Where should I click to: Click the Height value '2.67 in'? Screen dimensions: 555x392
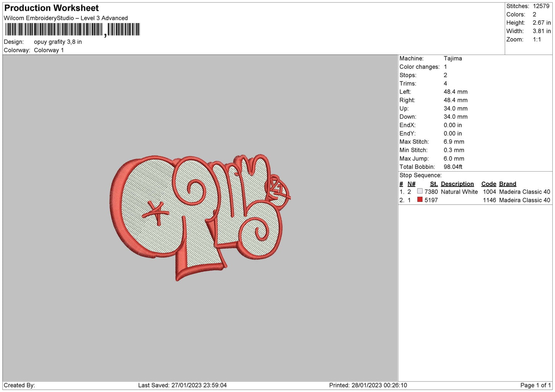coord(542,23)
